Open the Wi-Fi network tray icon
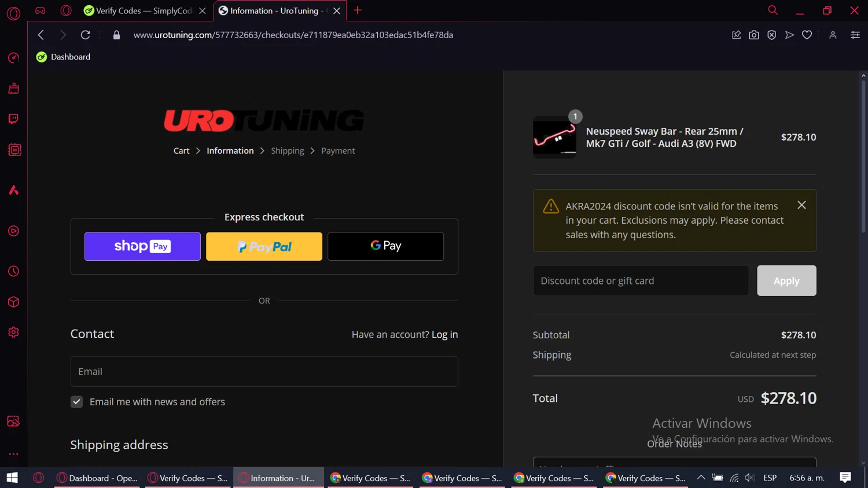 point(734,478)
